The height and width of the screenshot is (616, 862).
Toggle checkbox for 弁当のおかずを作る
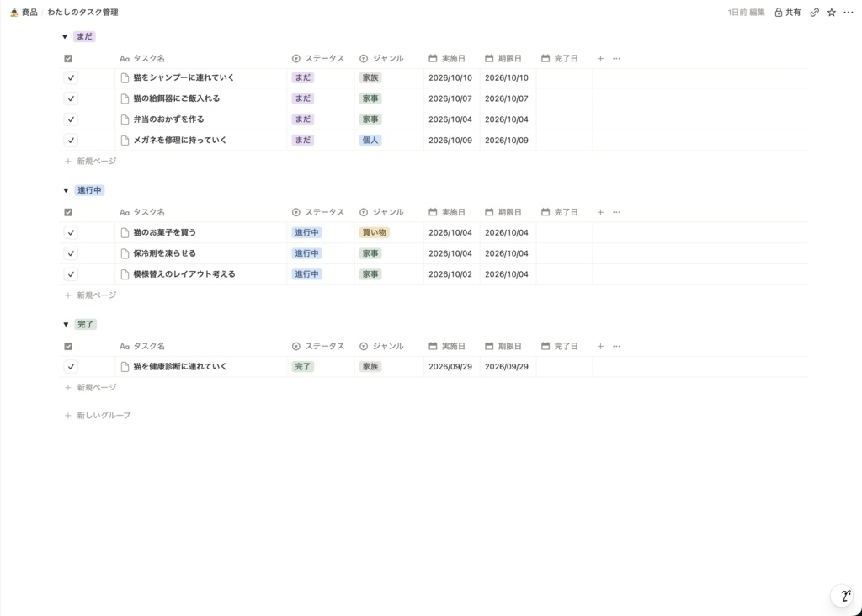click(x=71, y=119)
